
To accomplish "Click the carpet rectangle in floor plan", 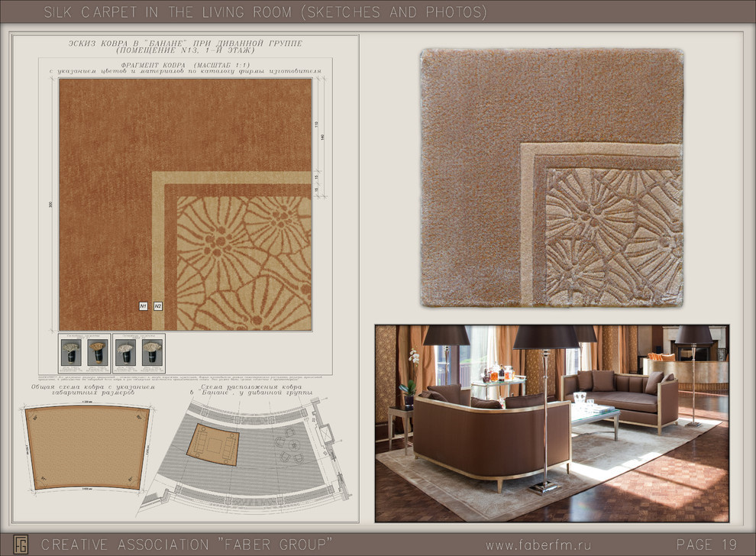I will 212,444.
